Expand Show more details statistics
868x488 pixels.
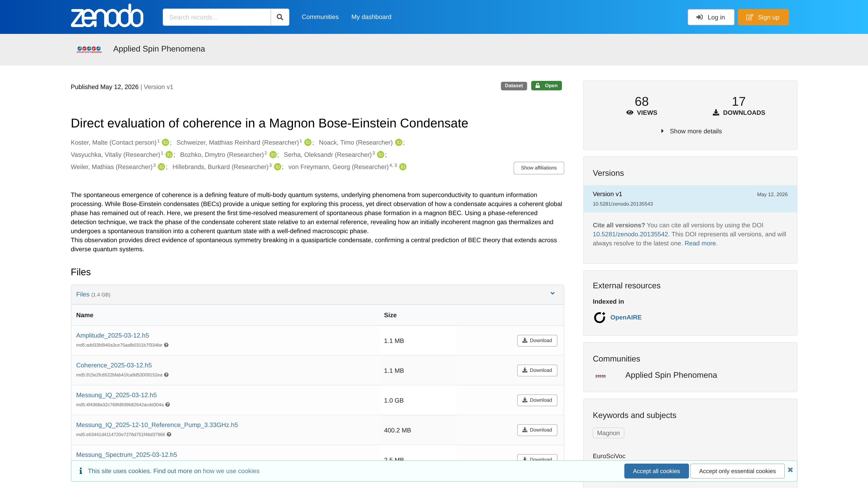[691, 131]
